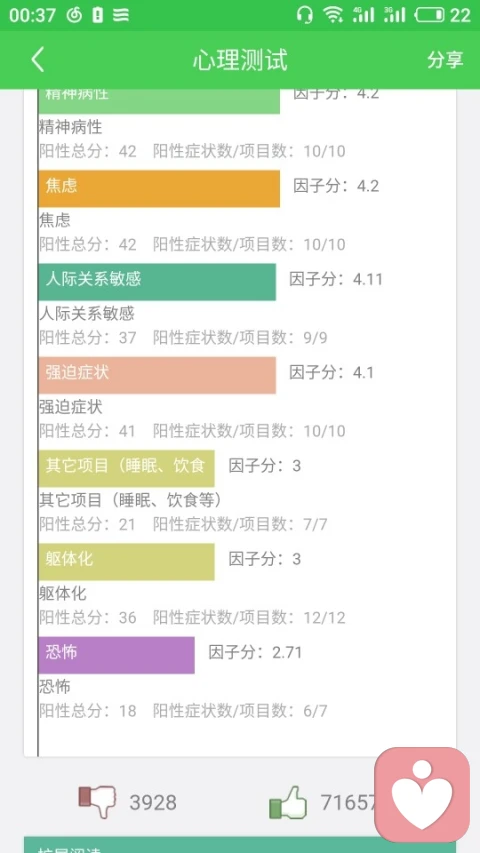This screenshot has height=853, width=480.
Task: Tap the battery icon in status bar
Action: (x=429, y=15)
